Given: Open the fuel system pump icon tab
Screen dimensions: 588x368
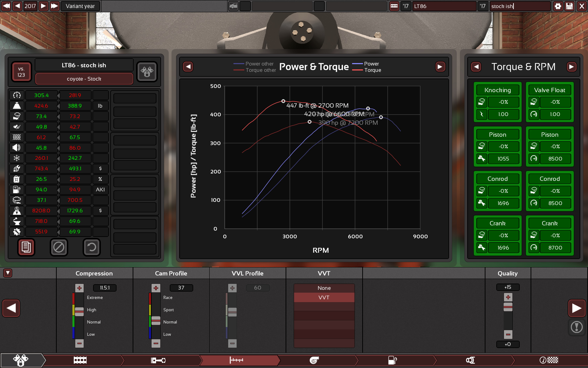Looking at the screenshot, I should pyautogui.click(x=392, y=360).
